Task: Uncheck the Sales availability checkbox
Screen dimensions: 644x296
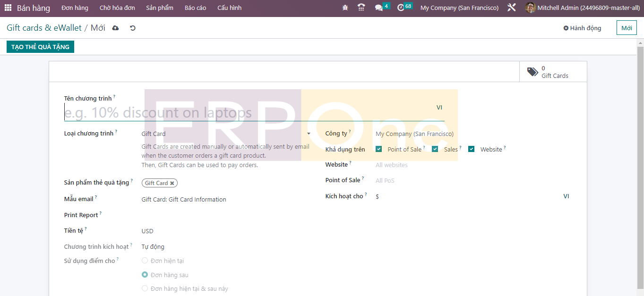Action: (x=435, y=149)
